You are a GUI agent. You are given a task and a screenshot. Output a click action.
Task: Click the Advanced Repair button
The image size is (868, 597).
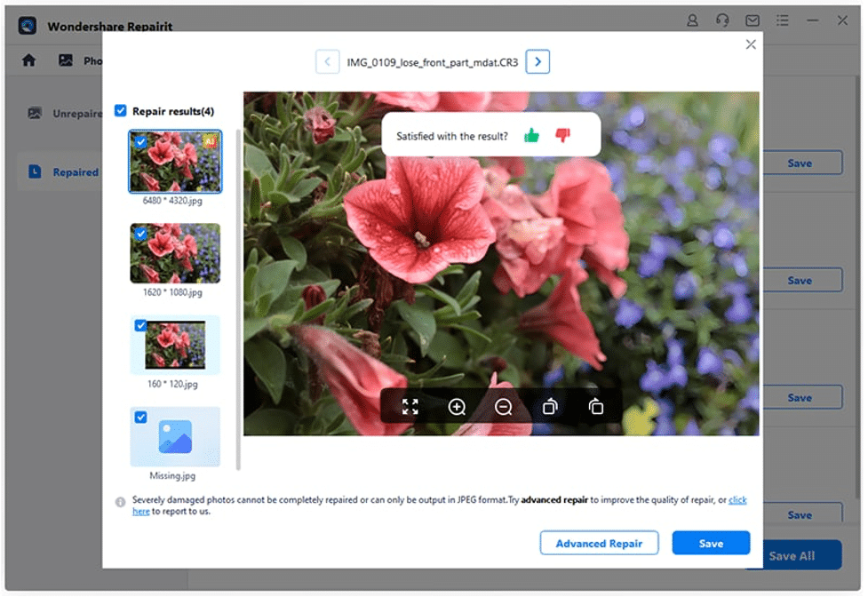(599, 543)
